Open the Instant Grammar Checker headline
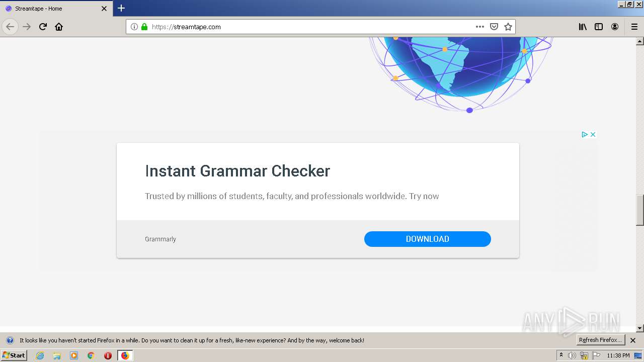Image resolution: width=644 pixels, height=362 pixels. coord(237,171)
